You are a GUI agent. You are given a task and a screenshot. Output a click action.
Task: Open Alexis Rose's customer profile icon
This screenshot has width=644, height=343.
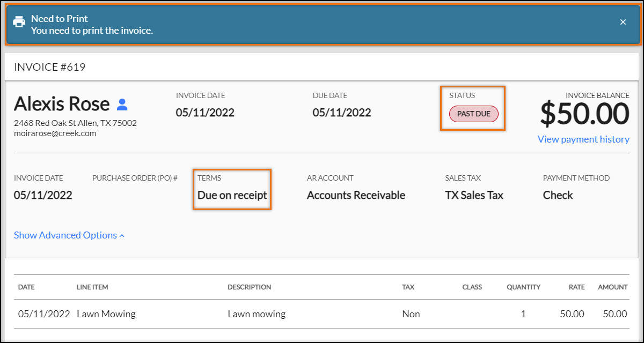point(122,103)
